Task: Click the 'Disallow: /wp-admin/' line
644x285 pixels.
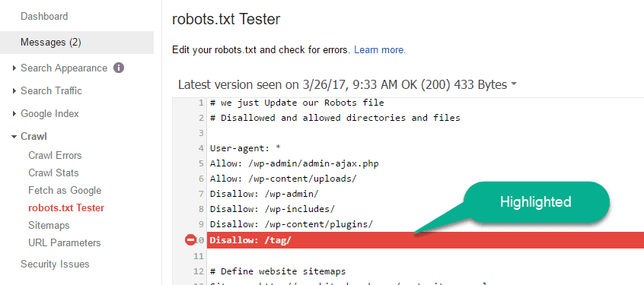Action: click(x=264, y=194)
